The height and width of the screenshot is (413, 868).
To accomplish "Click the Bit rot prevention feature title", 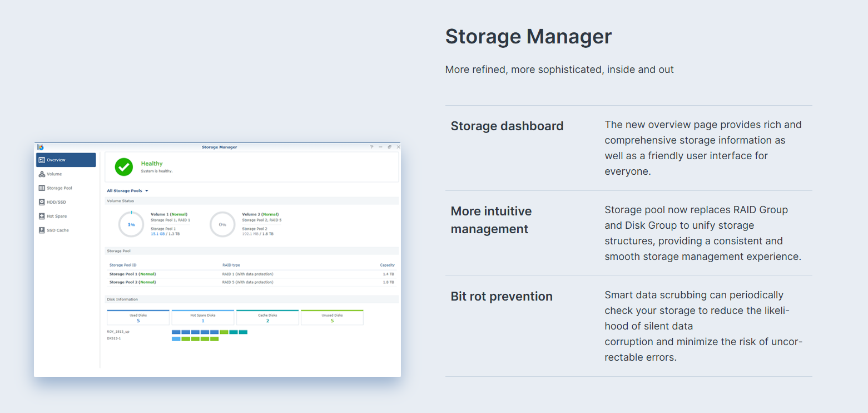I will (502, 297).
